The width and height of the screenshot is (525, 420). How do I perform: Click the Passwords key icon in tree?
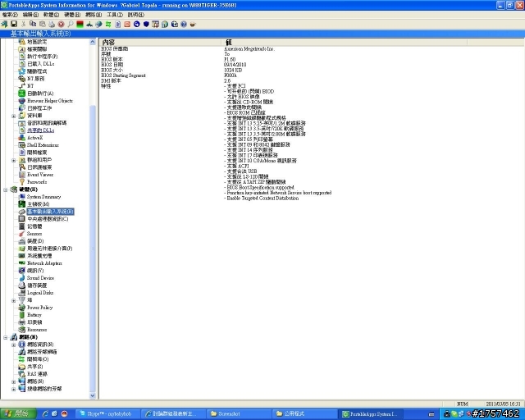pos(22,182)
